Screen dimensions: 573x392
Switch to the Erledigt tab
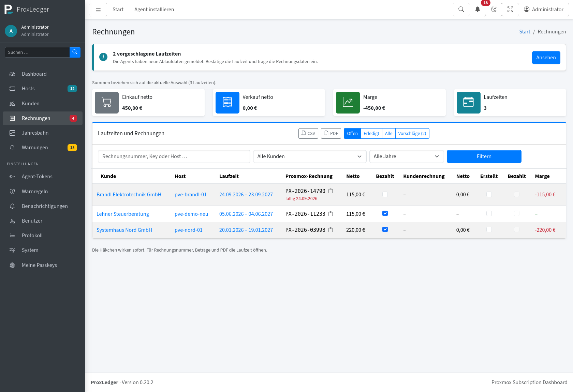coord(371,134)
